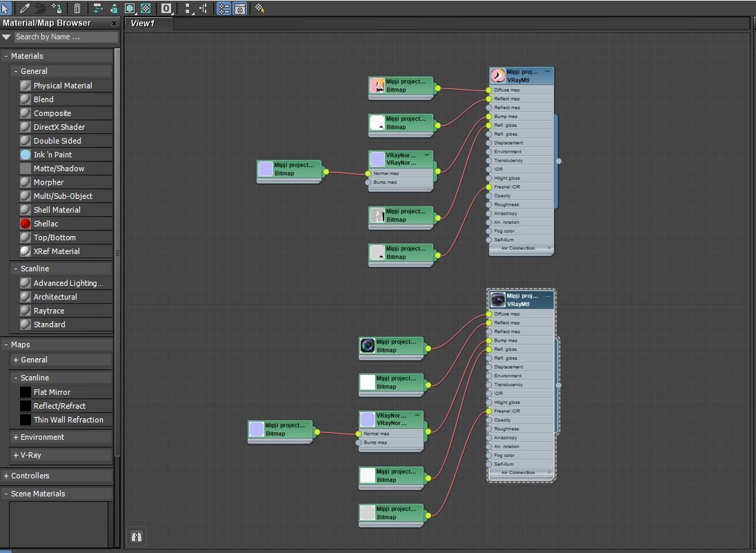This screenshot has height=553, width=756.
Task: Click the red Shellac sphere icon
Action: coord(26,224)
